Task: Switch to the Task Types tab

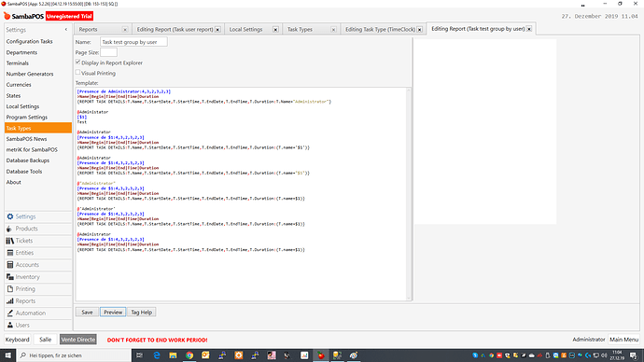Action: click(300, 30)
